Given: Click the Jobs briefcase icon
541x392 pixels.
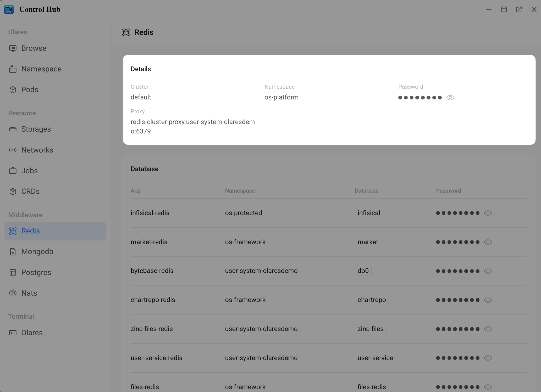Looking at the screenshot, I should coord(13,170).
